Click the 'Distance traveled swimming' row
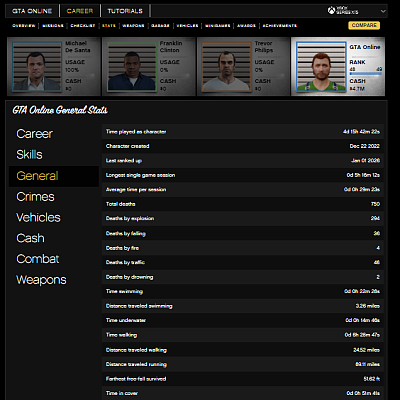400x400 pixels. tap(243, 306)
